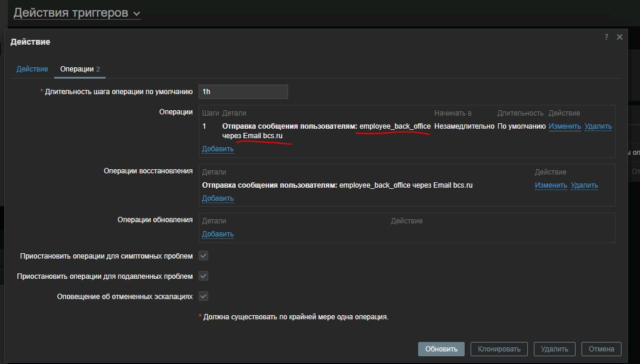Add an update operation via Добавить
Screen dimensions: 640x364
[218, 234]
